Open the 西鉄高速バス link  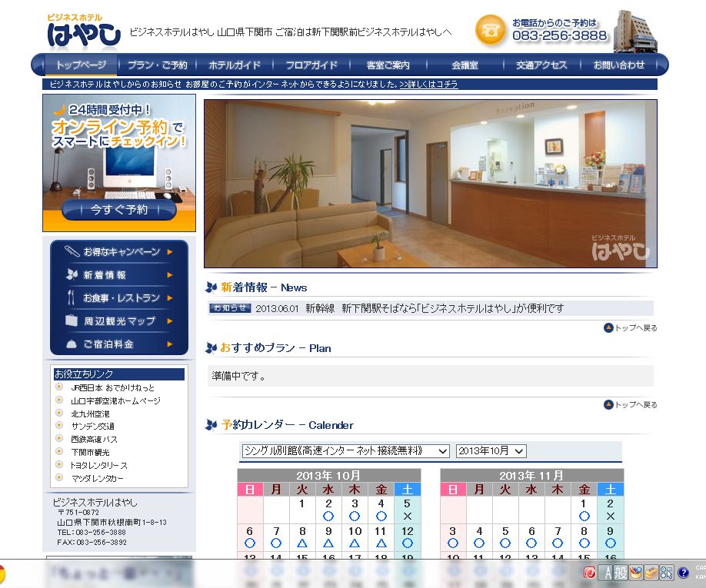pyautogui.click(x=94, y=439)
